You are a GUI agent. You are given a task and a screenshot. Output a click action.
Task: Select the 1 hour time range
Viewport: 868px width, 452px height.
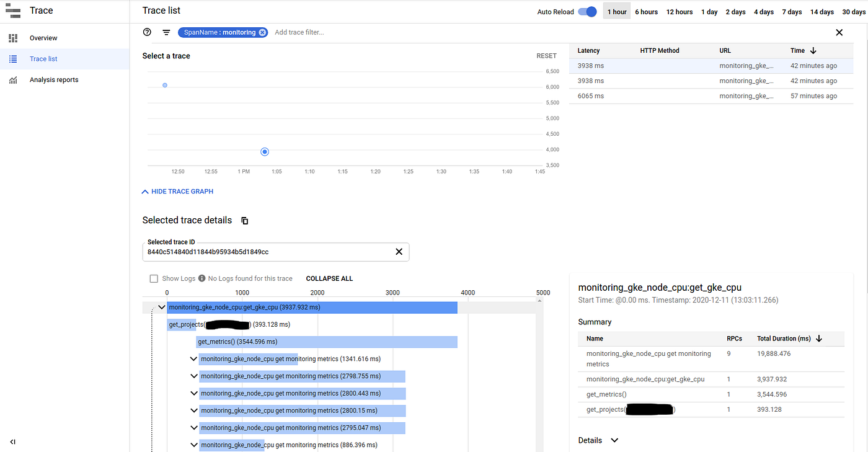617,12
